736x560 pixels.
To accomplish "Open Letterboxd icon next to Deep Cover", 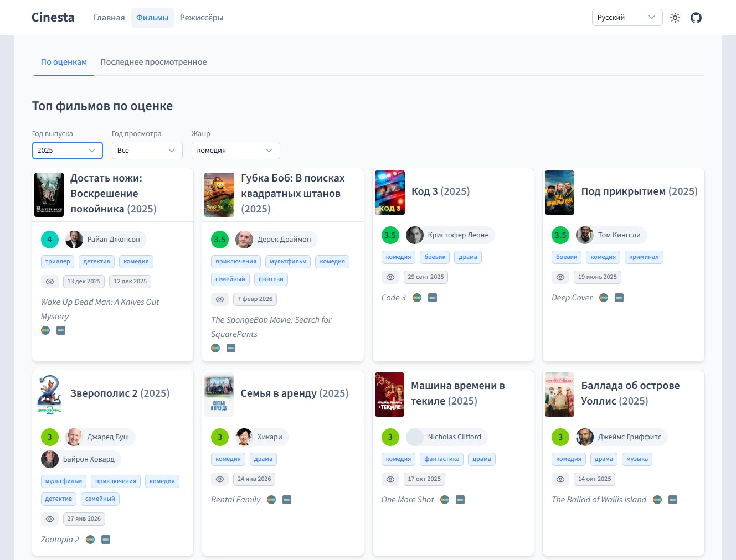I will 604,298.
